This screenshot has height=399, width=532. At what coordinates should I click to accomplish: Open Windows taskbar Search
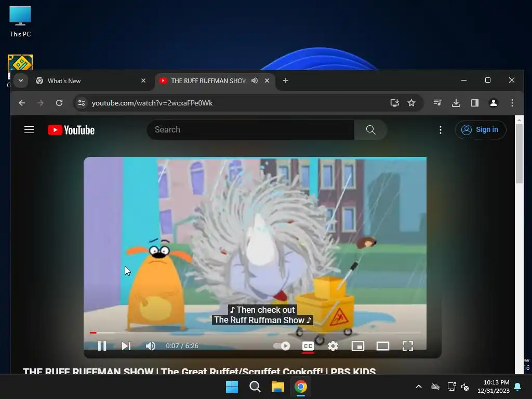(x=255, y=387)
